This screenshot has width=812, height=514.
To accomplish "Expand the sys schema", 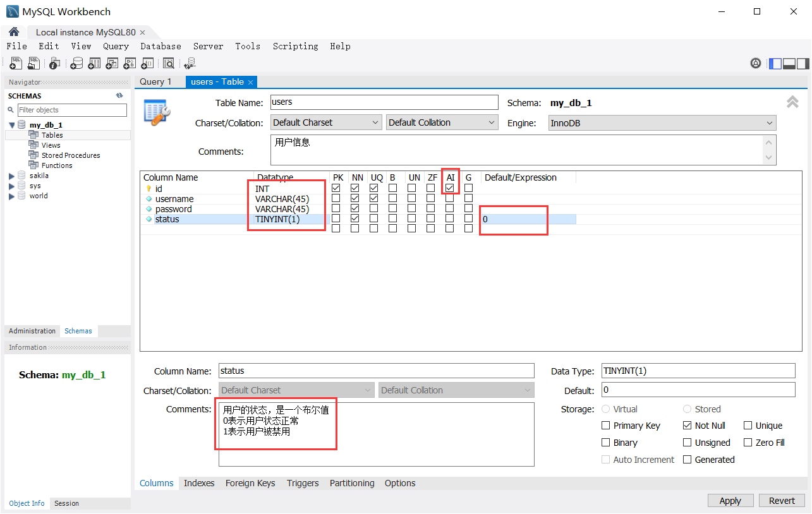I will pyautogui.click(x=11, y=186).
